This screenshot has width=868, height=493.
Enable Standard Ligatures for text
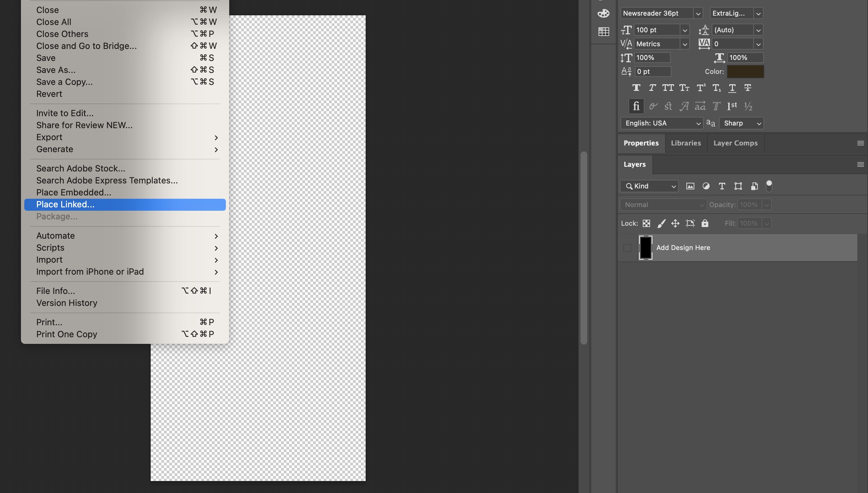point(636,106)
